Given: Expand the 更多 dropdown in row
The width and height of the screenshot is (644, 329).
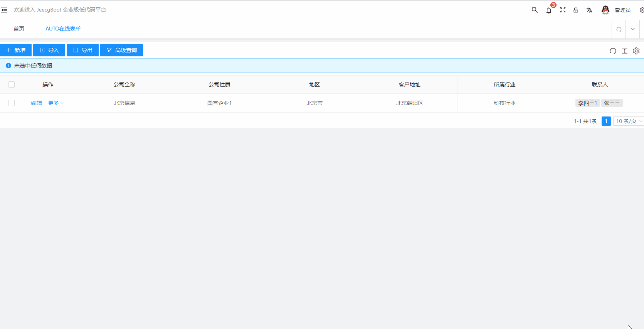Looking at the screenshot, I should click(x=55, y=103).
